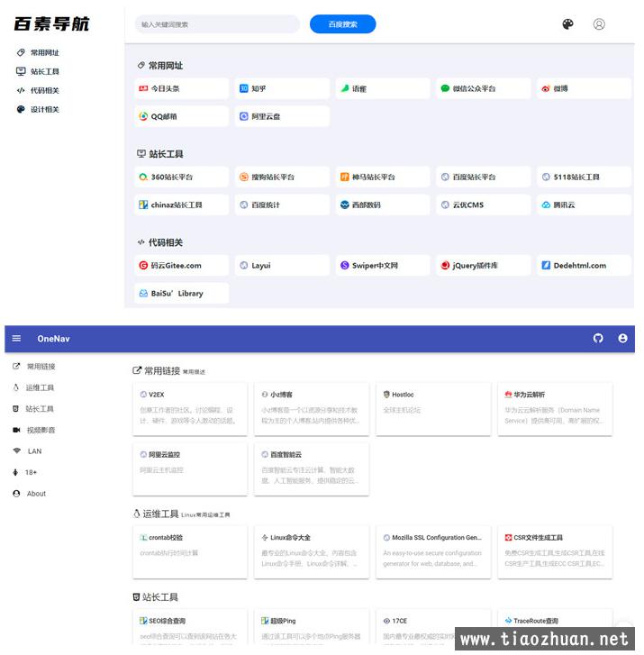Open the 码云Gitee.com card
This screenshot has width=644, height=655.
(182, 266)
